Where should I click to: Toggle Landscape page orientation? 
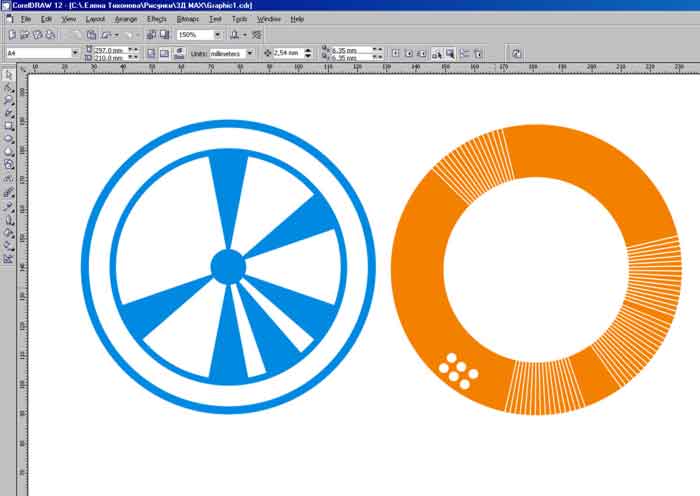pos(164,54)
